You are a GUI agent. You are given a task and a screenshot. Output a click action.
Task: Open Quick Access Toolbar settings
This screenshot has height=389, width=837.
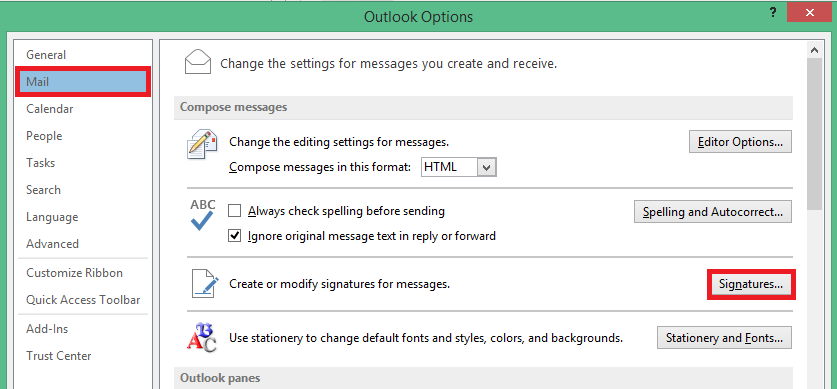pos(84,300)
